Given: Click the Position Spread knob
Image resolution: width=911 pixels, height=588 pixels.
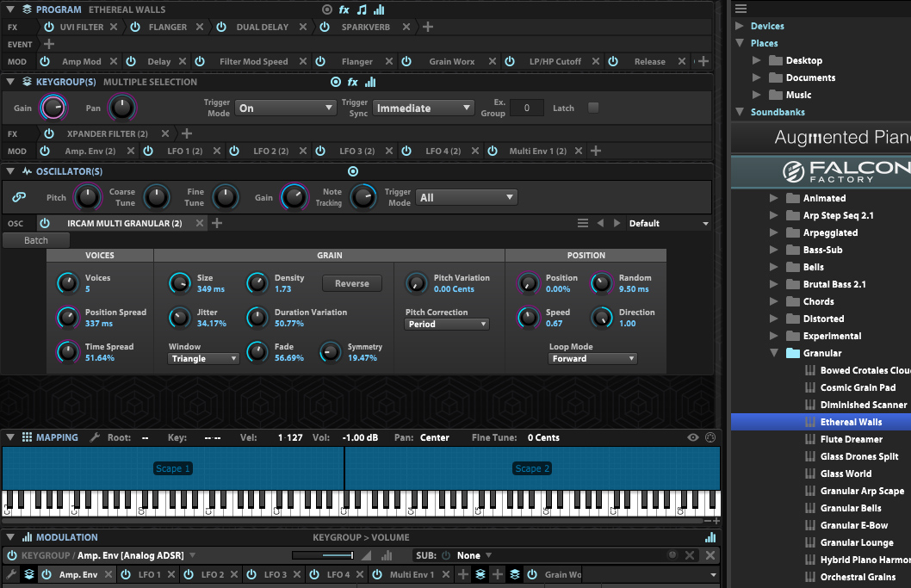Looking at the screenshot, I should pos(67,318).
